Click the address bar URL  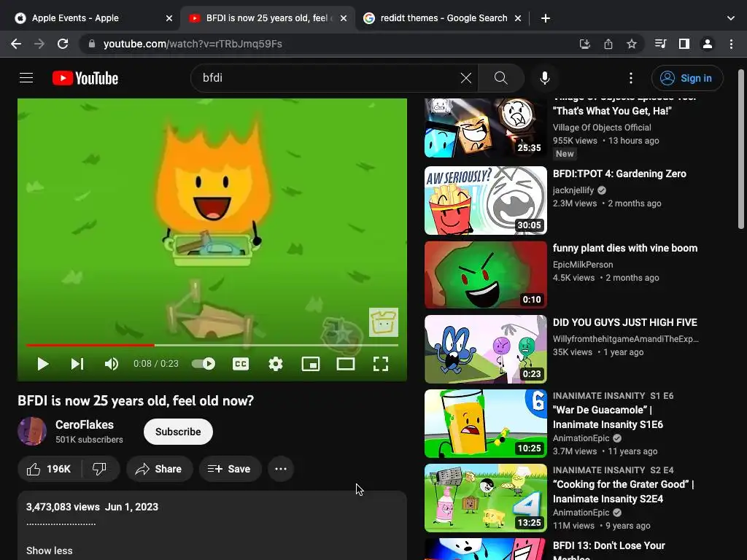point(193,44)
